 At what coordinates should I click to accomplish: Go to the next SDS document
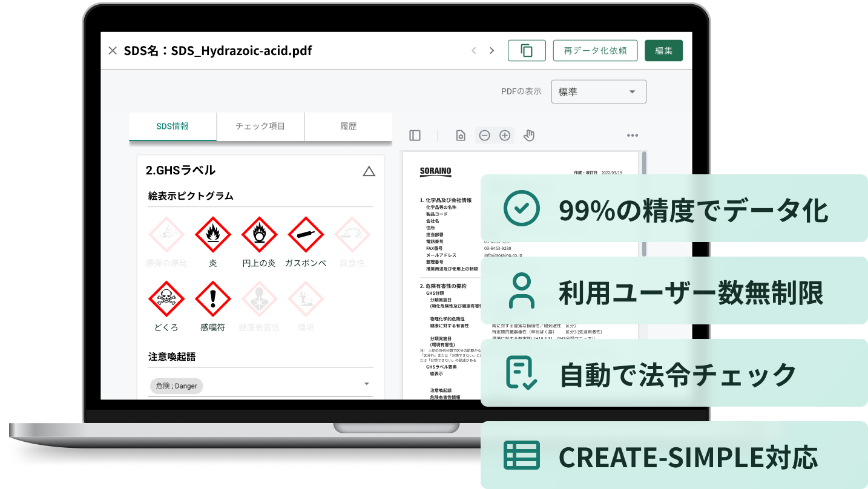coord(492,51)
